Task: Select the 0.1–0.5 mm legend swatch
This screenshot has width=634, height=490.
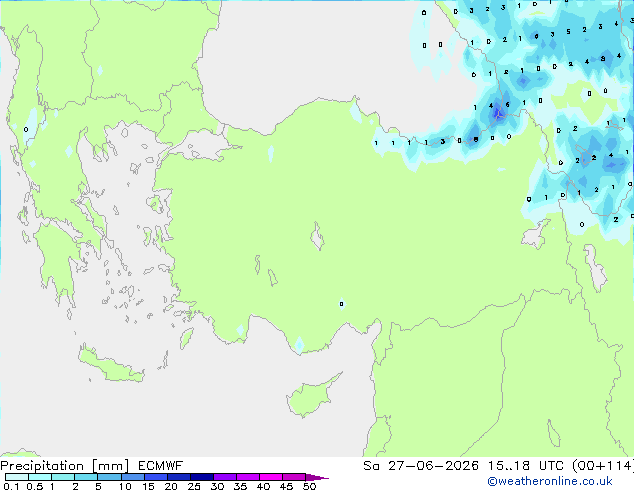Action: tap(17, 477)
